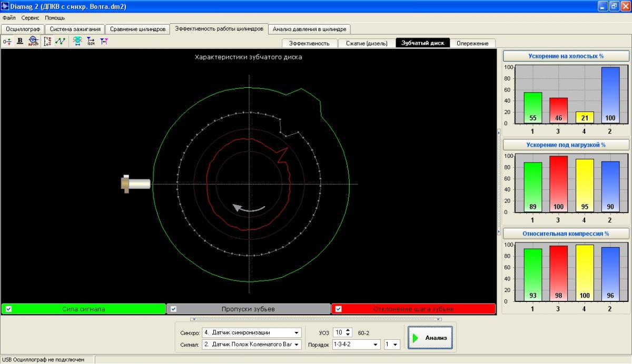
Task: Click the RPM waveform toolbar icon
Action: (x=33, y=41)
